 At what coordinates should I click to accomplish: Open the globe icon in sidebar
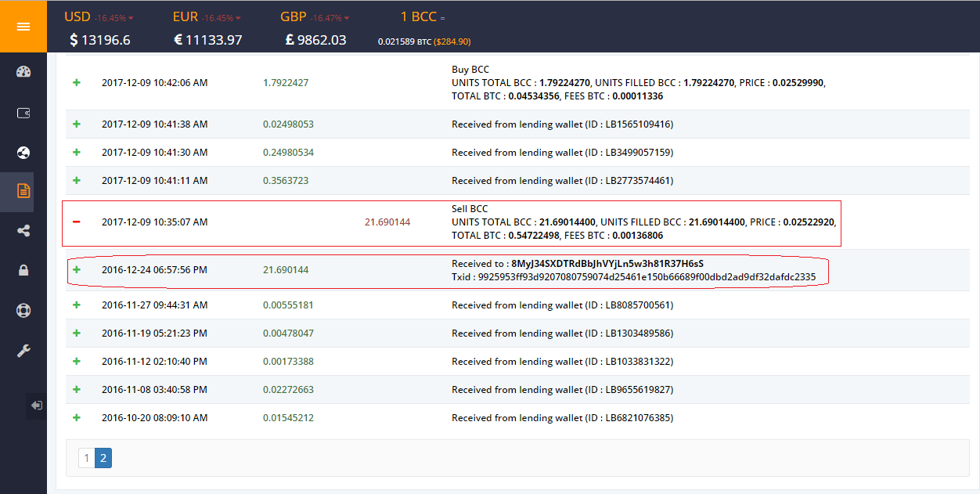click(x=23, y=152)
